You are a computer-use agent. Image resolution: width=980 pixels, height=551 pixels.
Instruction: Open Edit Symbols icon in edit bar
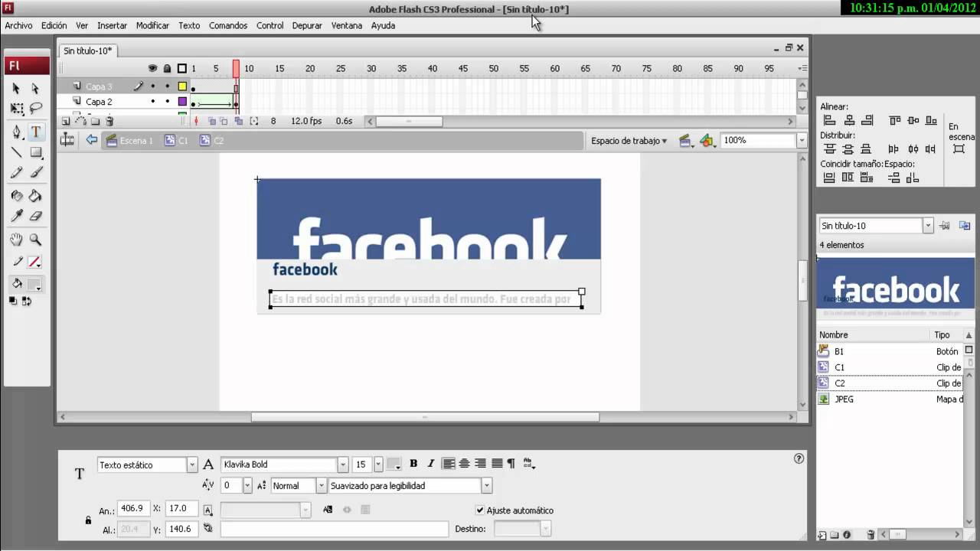[x=707, y=140]
